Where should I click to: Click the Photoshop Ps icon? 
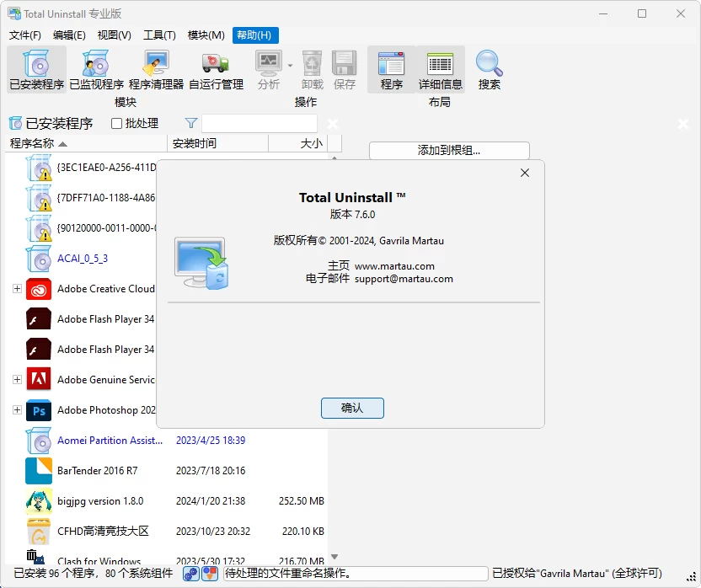tap(39, 410)
